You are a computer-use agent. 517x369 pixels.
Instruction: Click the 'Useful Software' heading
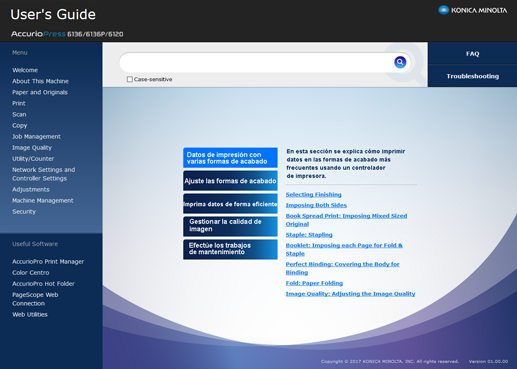click(x=35, y=244)
